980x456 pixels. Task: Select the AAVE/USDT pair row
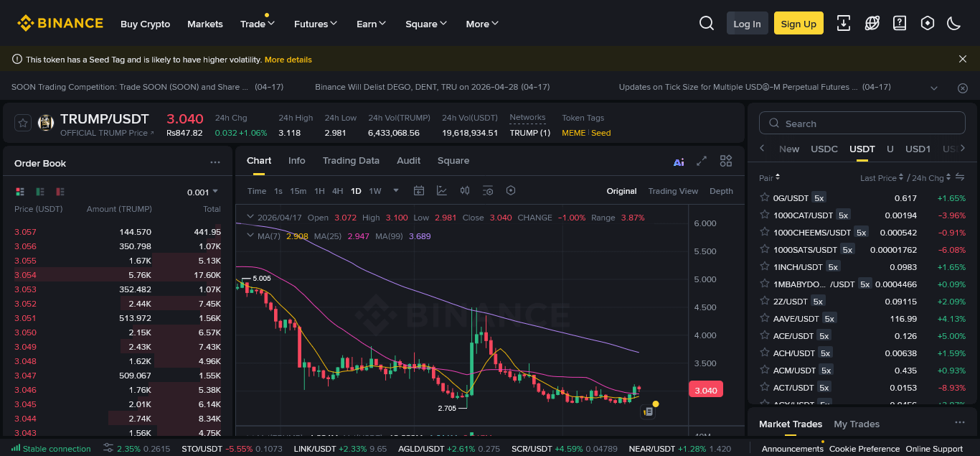tap(862, 319)
